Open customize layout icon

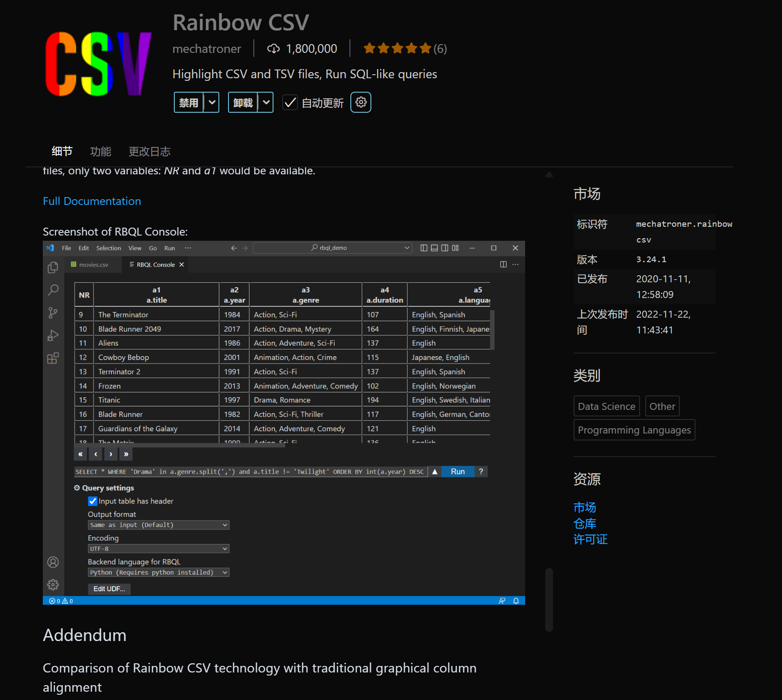pyautogui.click(x=455, y=248)
